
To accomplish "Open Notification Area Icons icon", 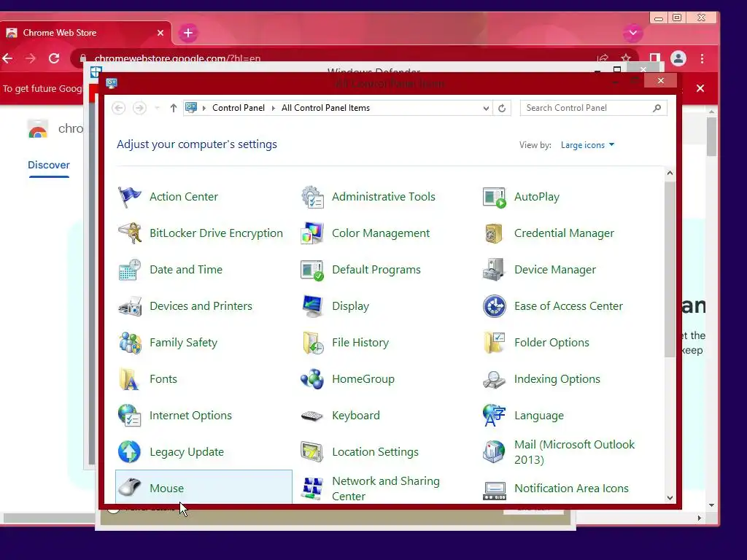I will coord(494,491).
